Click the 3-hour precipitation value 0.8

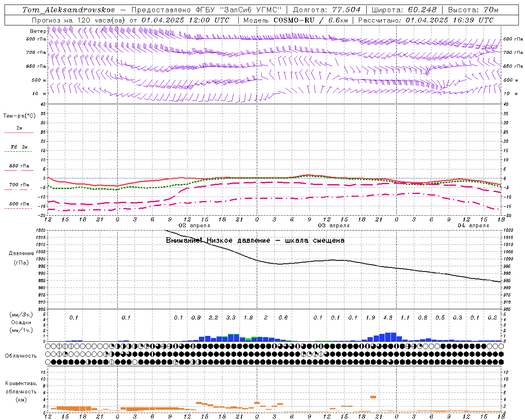click(422, 317)
